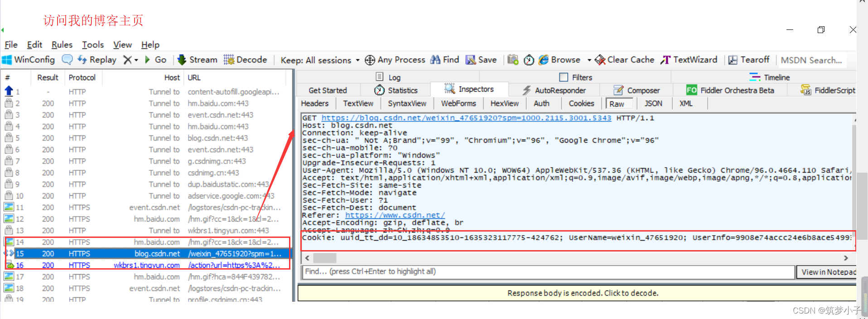Select the Cookies inspector tab
The image size is (868, 319).
coord(581,104)
